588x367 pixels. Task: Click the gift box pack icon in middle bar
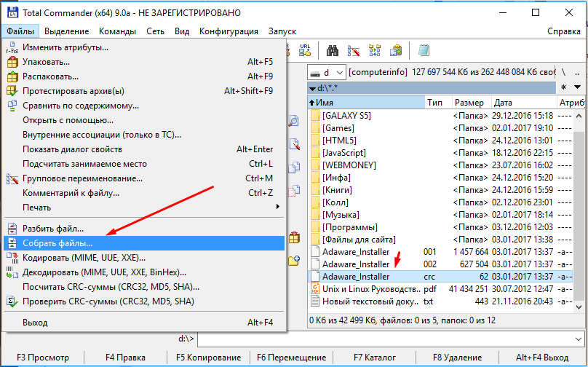[x=294, y=237]
